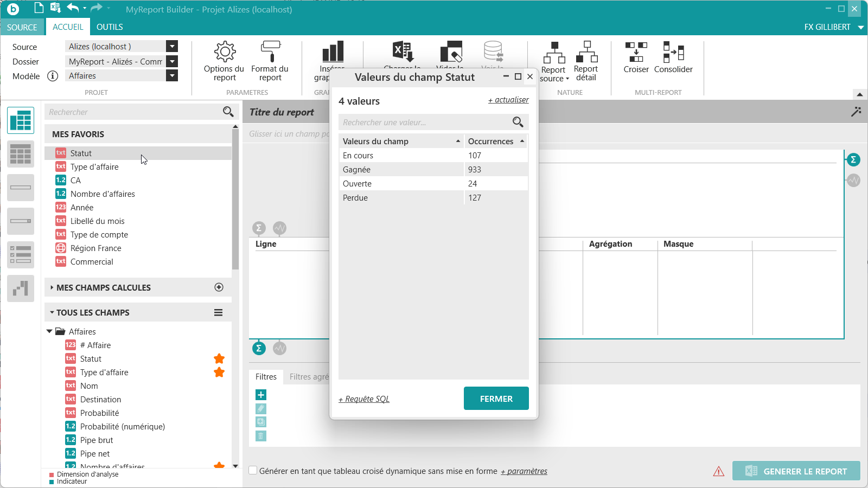Toggle favorite star for Statut field

(x=219, y=359)
